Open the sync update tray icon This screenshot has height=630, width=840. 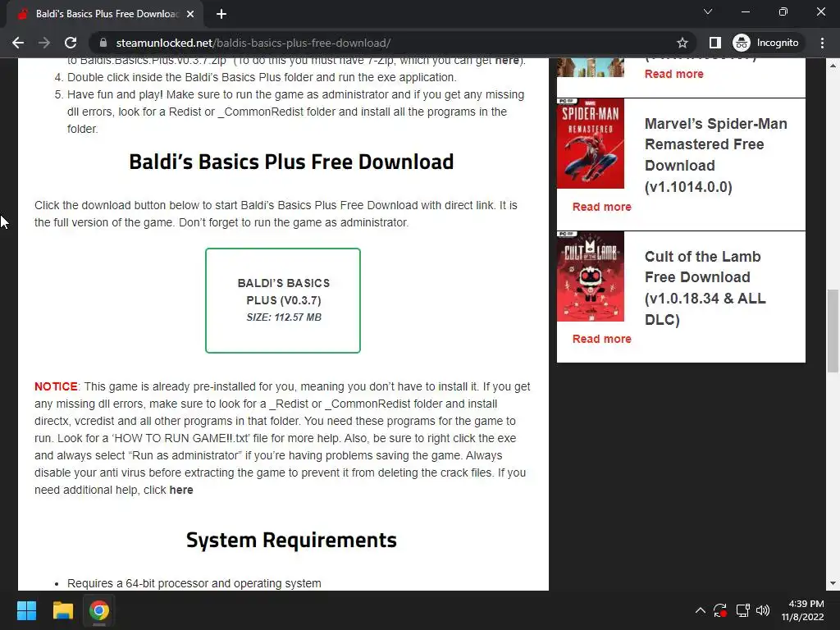720,610
